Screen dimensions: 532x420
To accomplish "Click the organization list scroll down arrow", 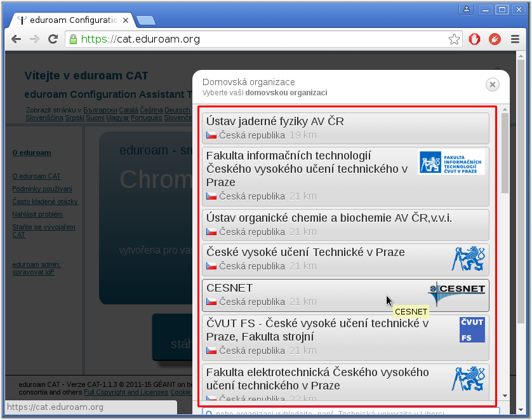I will (x=505, y=396).
